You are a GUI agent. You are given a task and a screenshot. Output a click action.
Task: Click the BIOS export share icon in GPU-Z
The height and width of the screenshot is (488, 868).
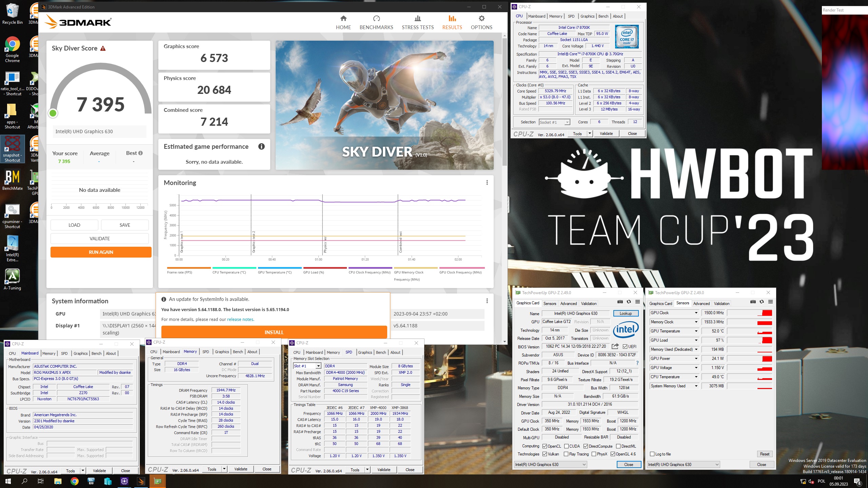coord(615,346)
